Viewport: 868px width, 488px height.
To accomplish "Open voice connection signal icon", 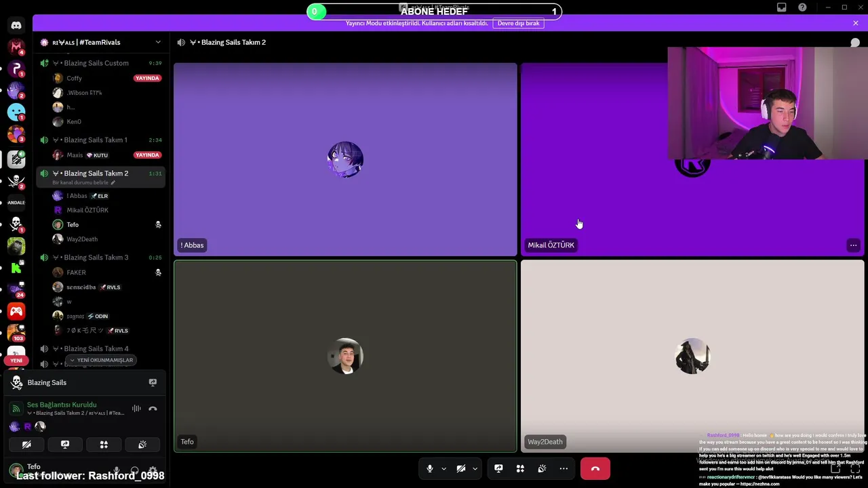I will pyautogui.click(x=16, y=409).
